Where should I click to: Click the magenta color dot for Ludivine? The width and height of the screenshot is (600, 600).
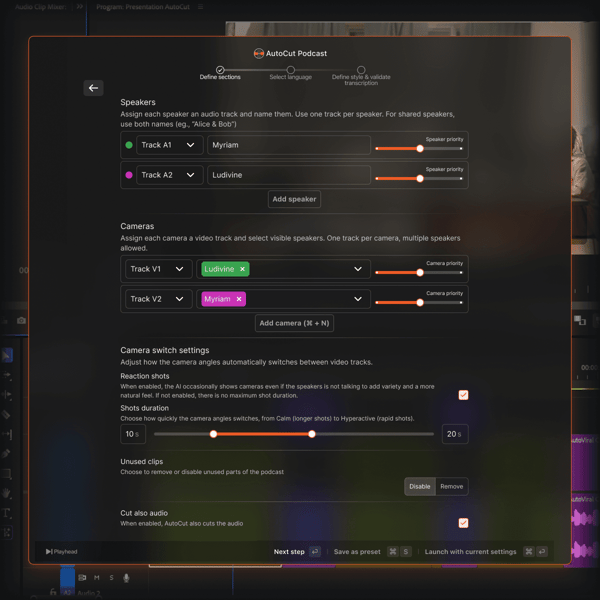point(129,175)
